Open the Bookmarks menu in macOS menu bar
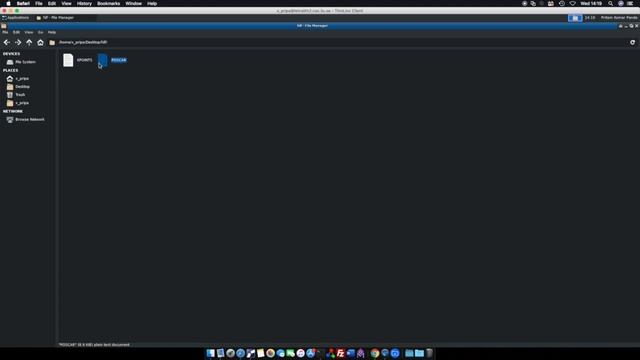Screen dimensions: 640x360 click(x=109, y=3)
